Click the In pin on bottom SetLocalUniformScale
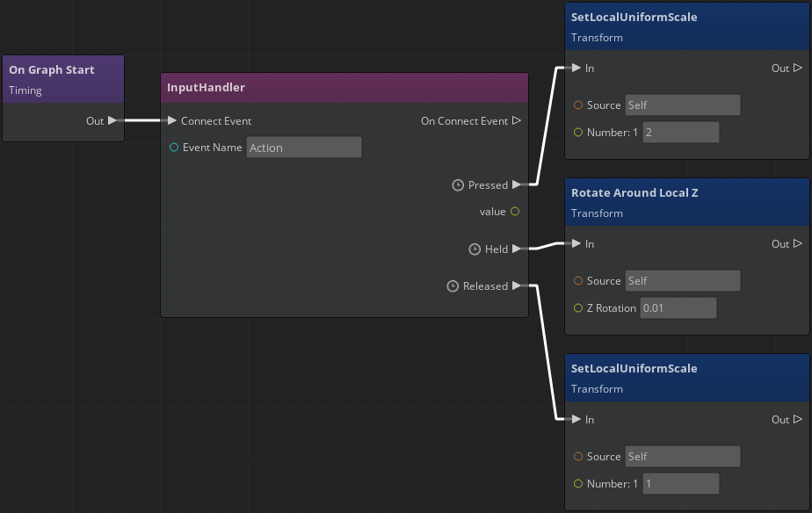Screen dimensions: 812x513 click(x=575, y=420)
